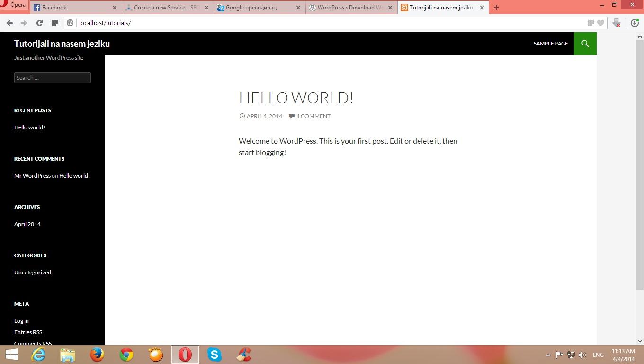Click the page reload icon in the toolbar
The width and height of the screenshot is (644, 364).
pos(39,22)
